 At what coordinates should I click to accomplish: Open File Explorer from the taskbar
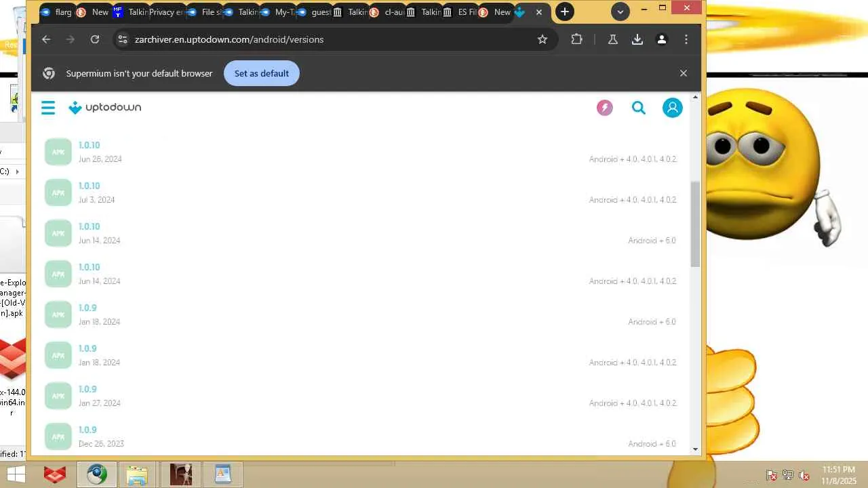pos(137,474)
